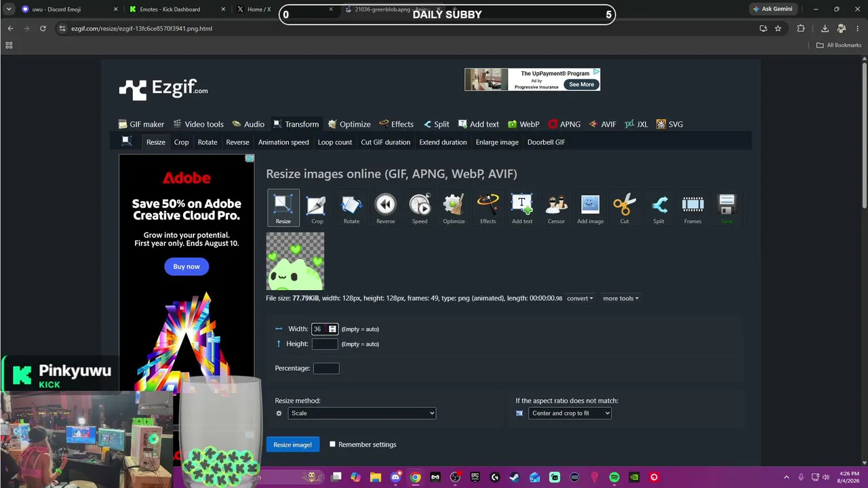868x488 pixels.
Task: Open the convert dropdown menu
Action: pos(580,298)
